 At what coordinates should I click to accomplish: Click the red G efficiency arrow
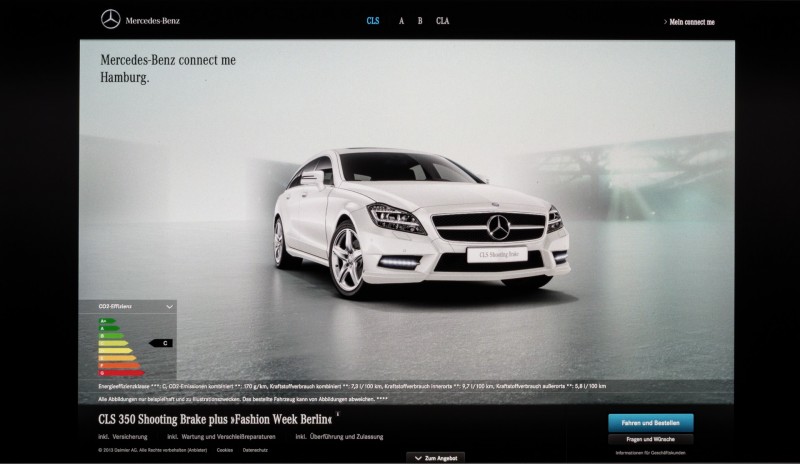point(121,373)
